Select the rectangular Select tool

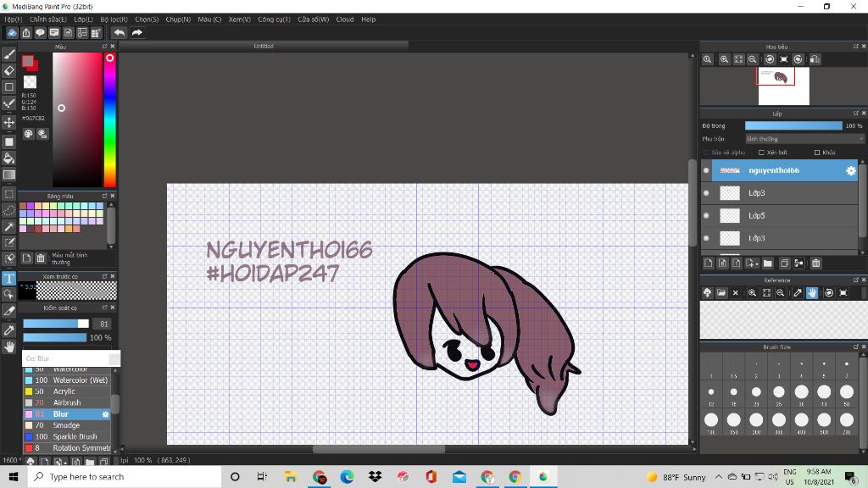click(8, 194)
